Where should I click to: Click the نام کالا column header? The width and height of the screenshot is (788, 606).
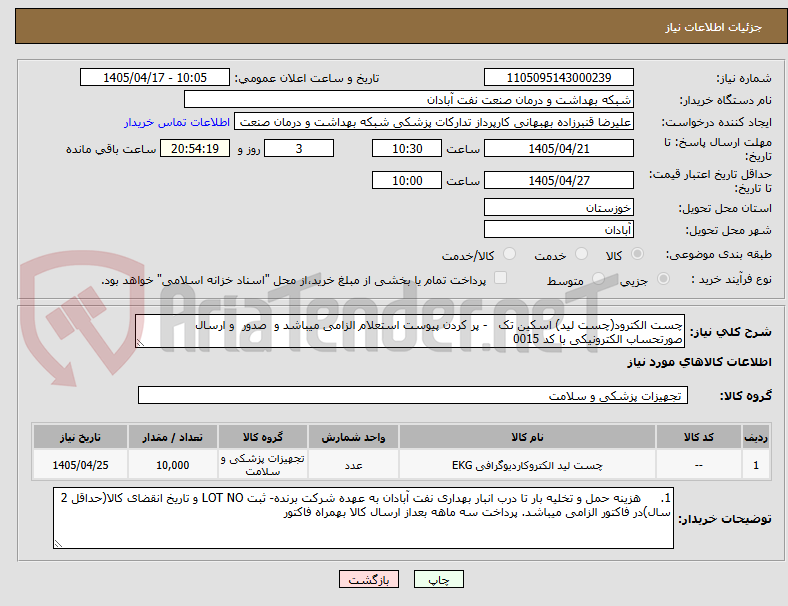pos(527,437)
